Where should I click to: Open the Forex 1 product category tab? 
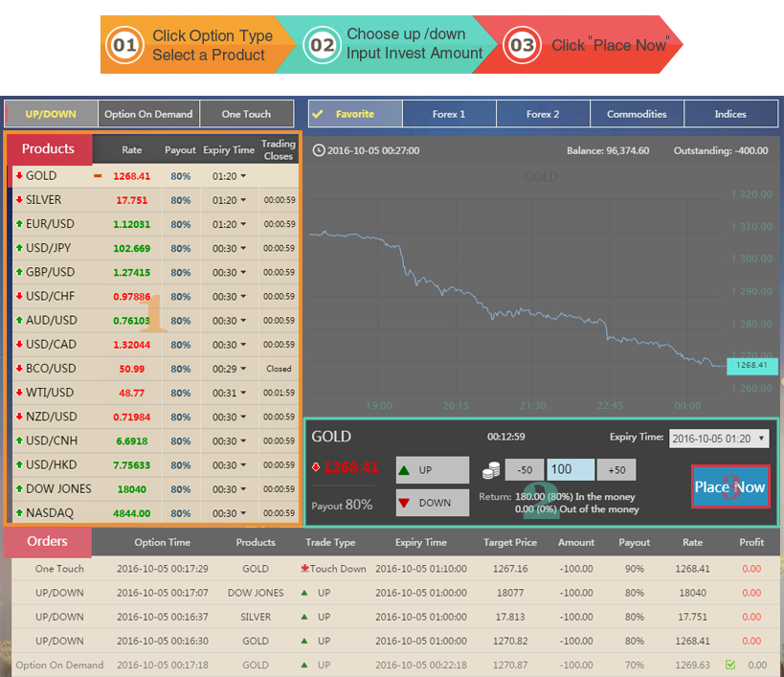(449, 114)
